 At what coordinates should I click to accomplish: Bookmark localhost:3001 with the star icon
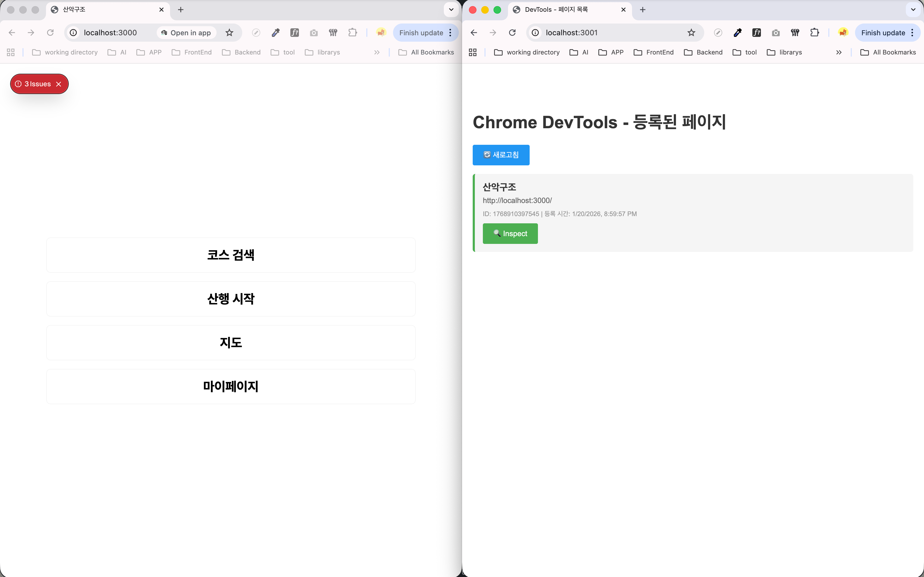(x=691, y=33)
